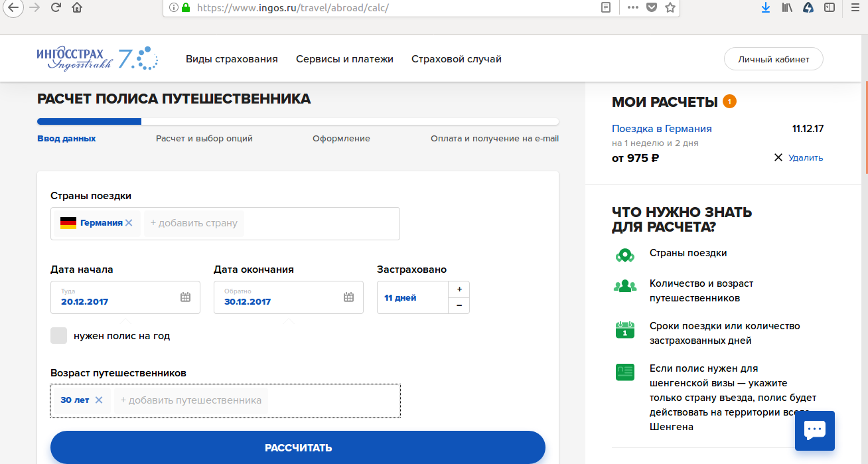Click the end date 30.12.2017 field
This screenshot has width=868, height=464.
pos(289,297)
